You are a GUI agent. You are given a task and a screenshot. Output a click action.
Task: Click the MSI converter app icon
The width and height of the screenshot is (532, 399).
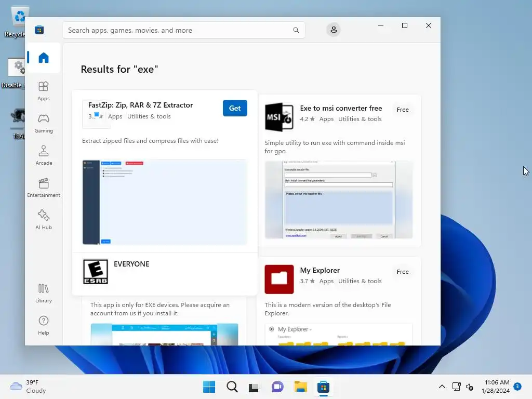point(279,117)
